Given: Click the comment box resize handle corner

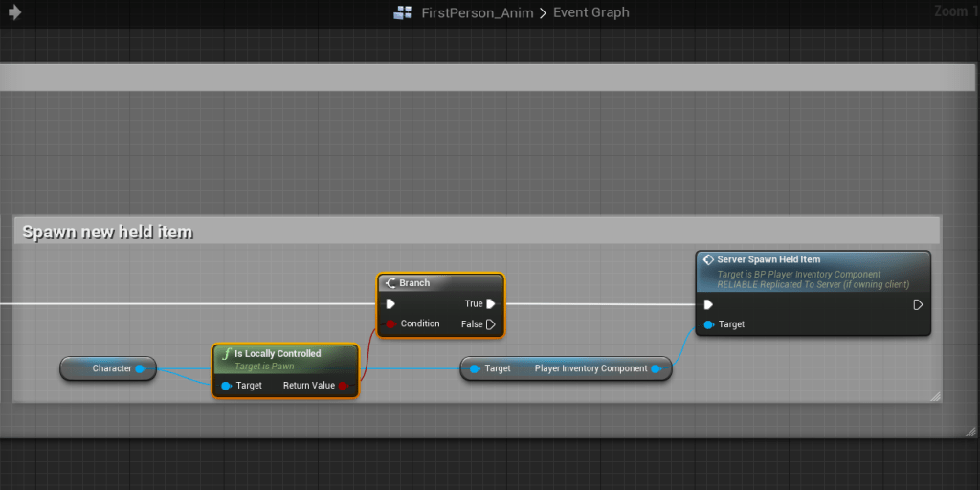Looking at the screenshot, I should (935, 396).
